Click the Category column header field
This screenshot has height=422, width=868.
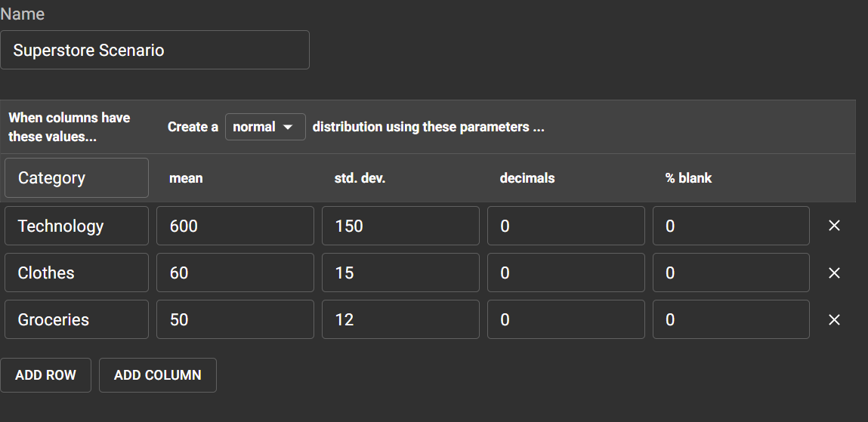76,178
